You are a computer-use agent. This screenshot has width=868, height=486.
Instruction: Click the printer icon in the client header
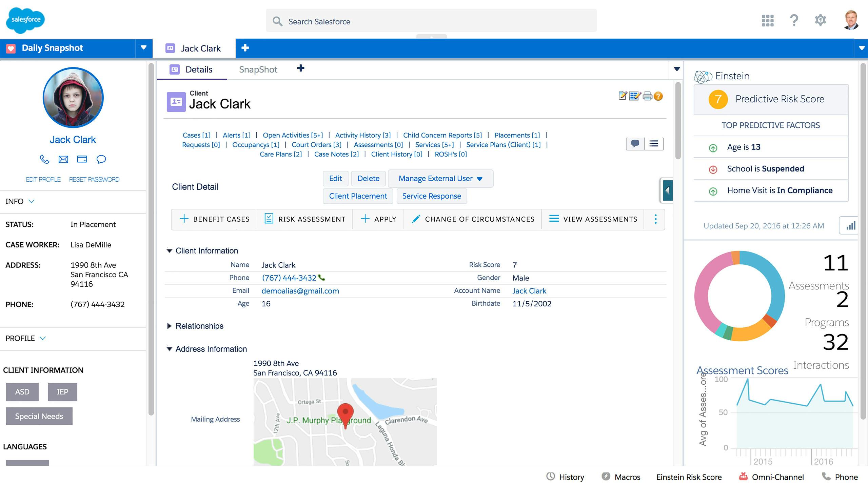click(647, 96)
